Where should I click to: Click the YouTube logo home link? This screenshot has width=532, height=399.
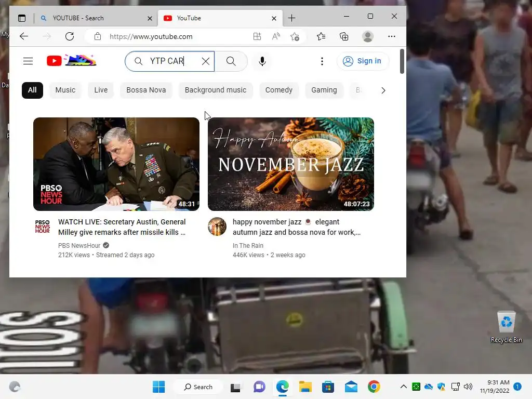(x=72, y=61)
